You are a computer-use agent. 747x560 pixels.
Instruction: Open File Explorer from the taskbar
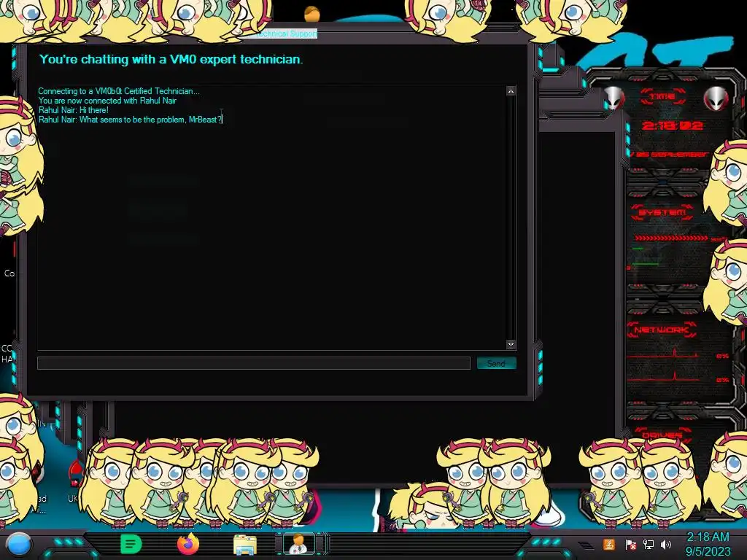tap(245, 545)
